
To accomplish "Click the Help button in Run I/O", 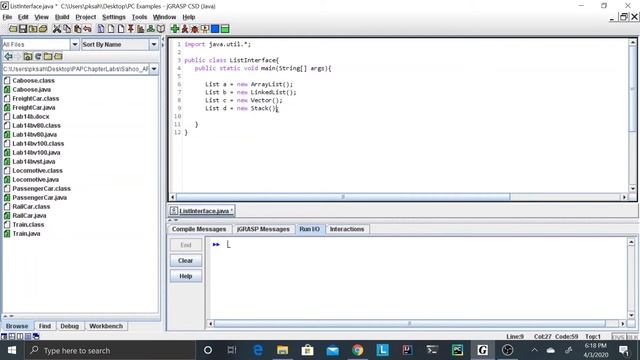I will [186, 276].
